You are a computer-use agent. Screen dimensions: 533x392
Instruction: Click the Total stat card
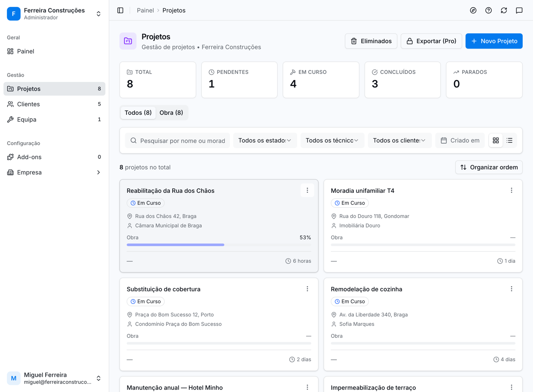click(158, 80)
